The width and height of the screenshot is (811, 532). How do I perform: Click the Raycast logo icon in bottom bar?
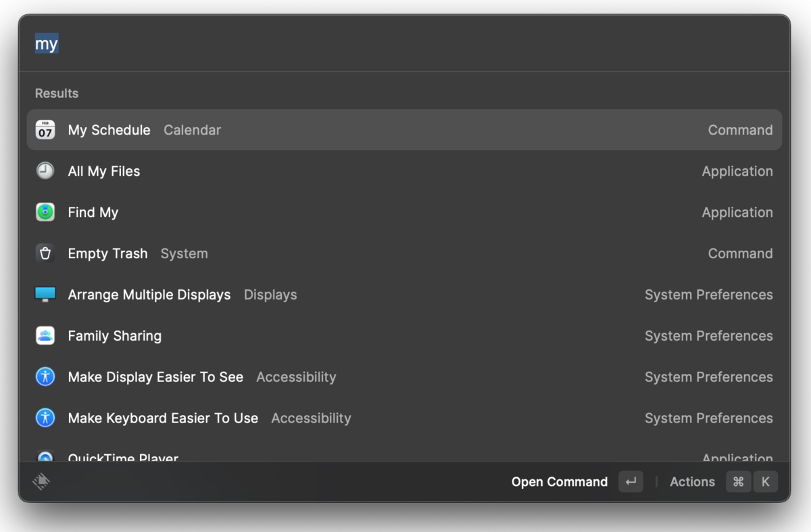click(41, 482)
